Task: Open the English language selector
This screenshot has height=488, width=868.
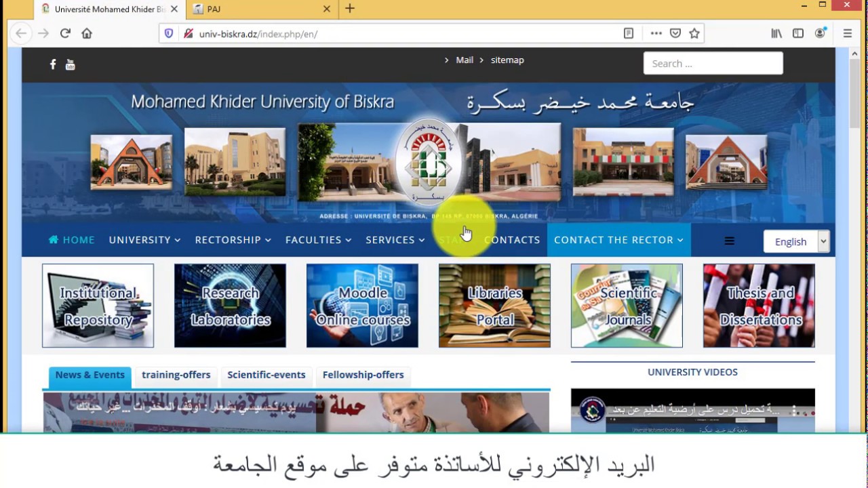Action: coord(797,241)
